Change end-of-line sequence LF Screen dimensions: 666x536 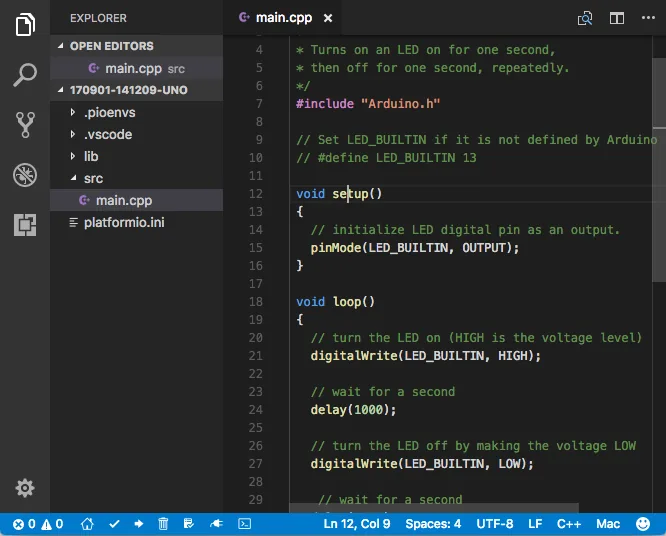click(535, 524)
